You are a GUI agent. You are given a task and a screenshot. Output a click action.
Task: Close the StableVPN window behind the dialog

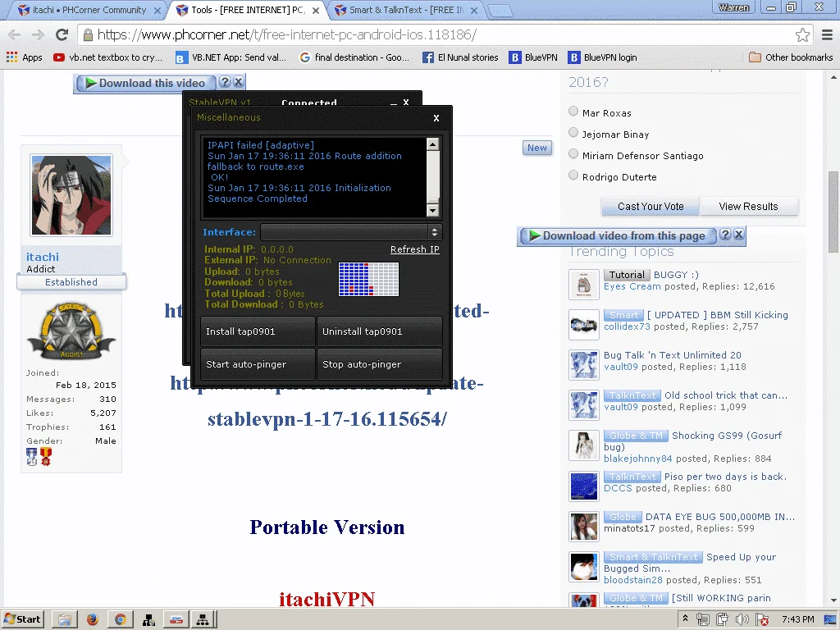(x=405, y=102)
